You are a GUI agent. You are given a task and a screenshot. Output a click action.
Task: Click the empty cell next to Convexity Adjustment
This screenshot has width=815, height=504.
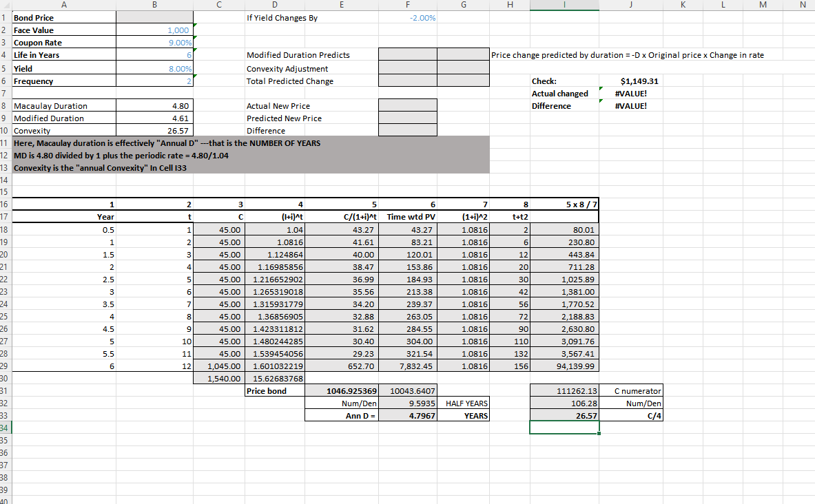click(x=408, y=68)
